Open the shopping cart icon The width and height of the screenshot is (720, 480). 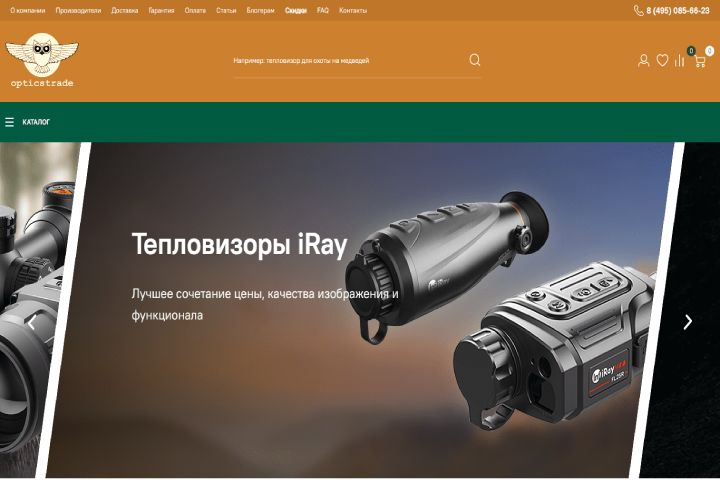(699, 61)
